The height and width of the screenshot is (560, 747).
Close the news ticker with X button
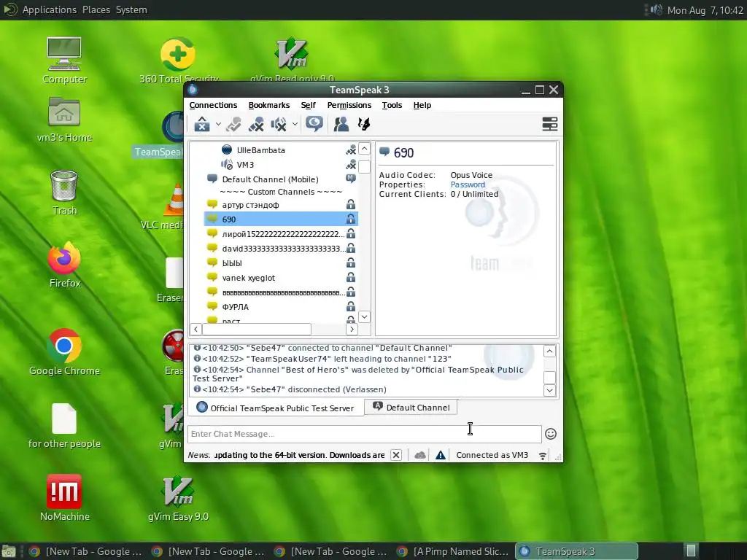tap(396, 455)
